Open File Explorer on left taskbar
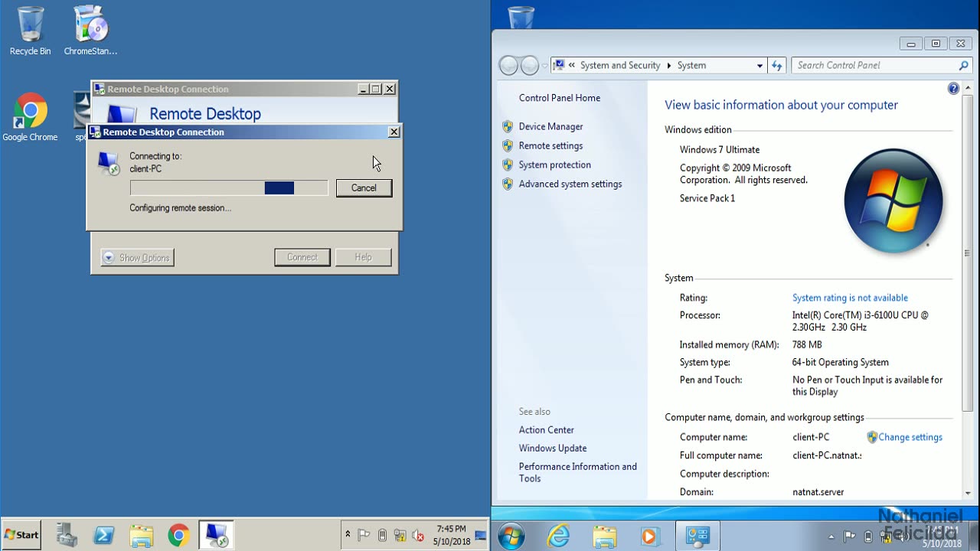The image size is (980, 551). pyautogui.click(x=142, y=535)
